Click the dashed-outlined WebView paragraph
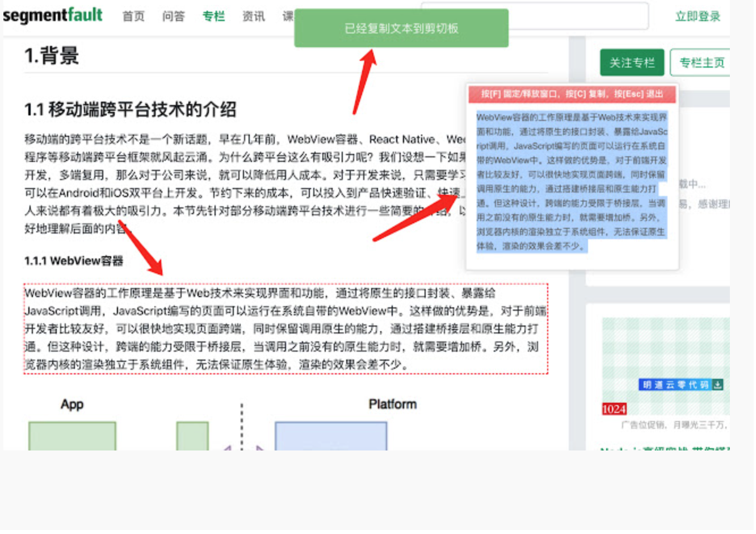Image resolution: width=756 pixels, height=534 pixels. pyautogui.click(x=285, y=329)
